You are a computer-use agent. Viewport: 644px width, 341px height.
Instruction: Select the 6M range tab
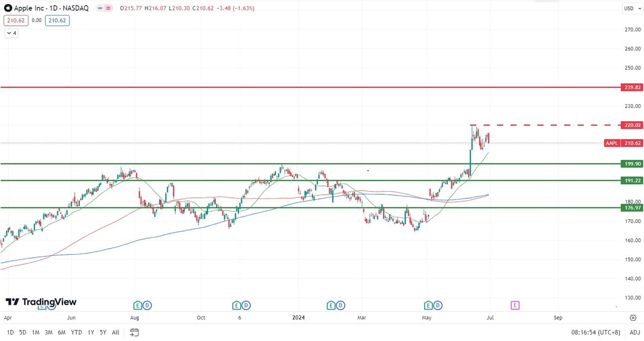pyautogui.click(x=62, y=332)
